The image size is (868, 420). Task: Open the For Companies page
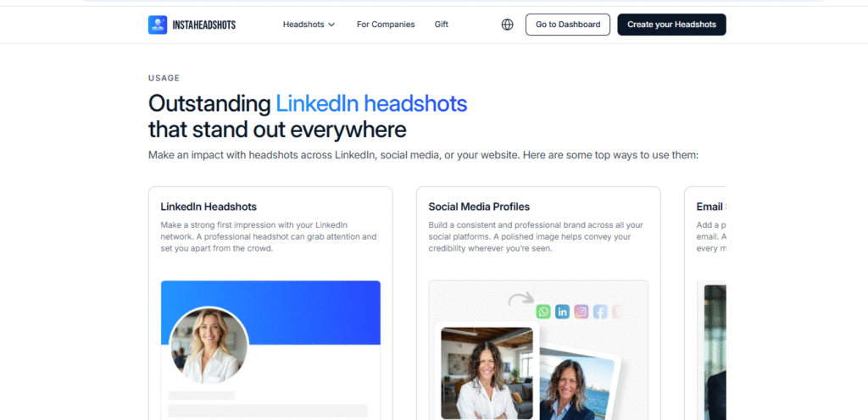(x=386, y=25)
